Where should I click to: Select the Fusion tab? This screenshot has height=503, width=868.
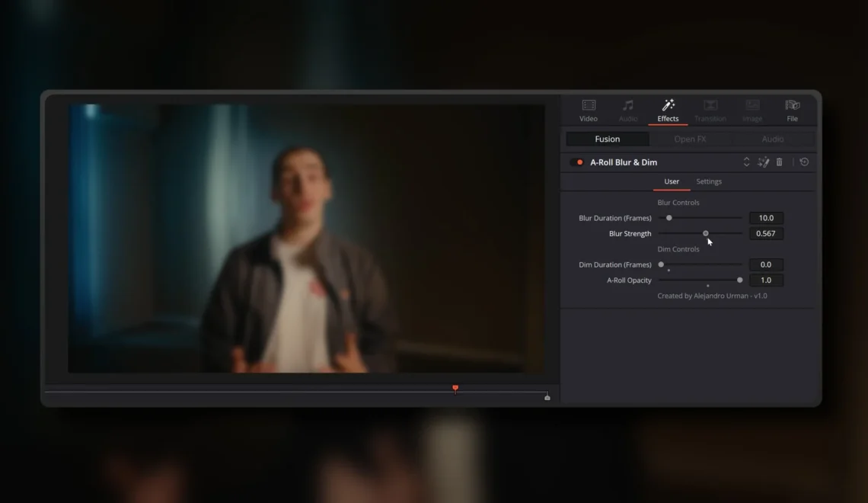point(607,139)
